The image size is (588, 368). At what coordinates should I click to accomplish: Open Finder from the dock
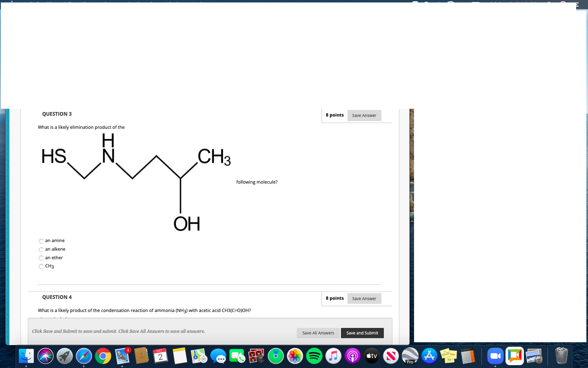click(27, 356)
